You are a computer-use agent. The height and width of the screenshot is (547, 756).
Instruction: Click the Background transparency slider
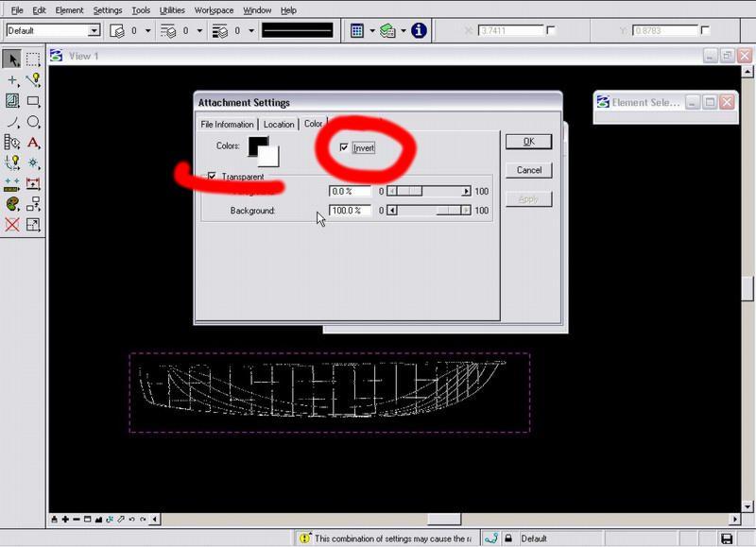point(430,211)
